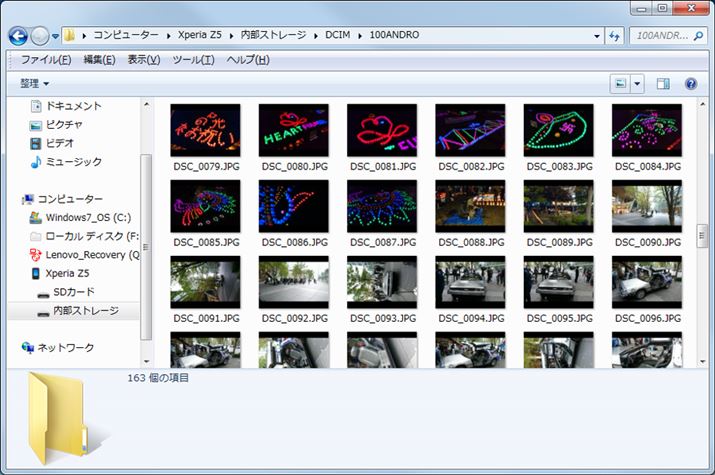
Task: Select the DSC_0094.JPG car photo thumbnail
Action: (x=470, y=282)
